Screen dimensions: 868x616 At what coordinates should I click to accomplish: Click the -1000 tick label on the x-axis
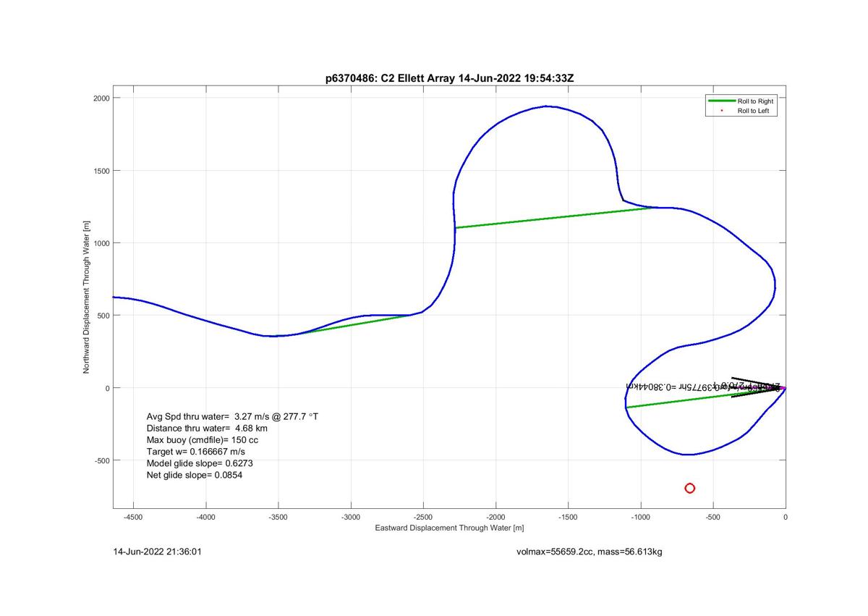640,517
